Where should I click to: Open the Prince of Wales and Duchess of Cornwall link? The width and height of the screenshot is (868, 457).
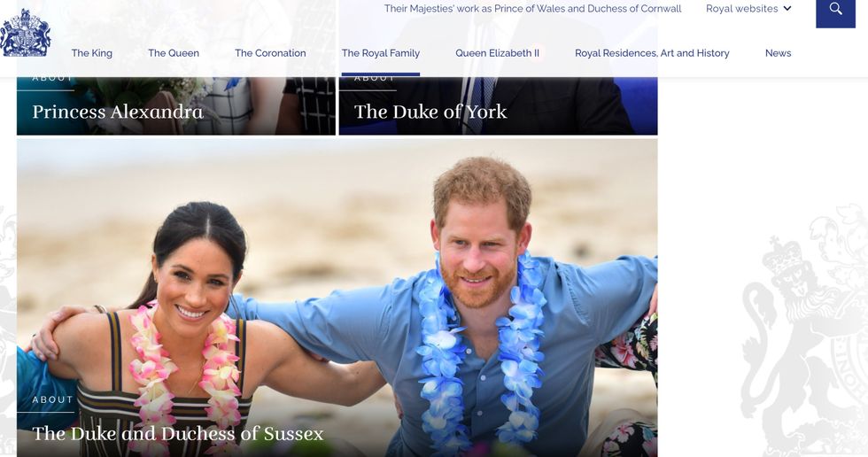pyautogui.click(x=532, y=9)
